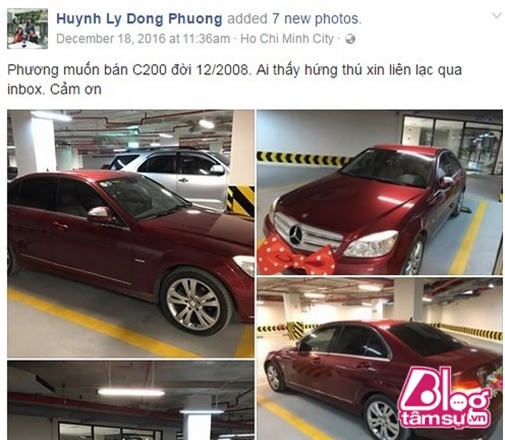Click the ".vn" badge on watermark
Image resolution: width=505 pixels, height=440 pixels.
480,418
